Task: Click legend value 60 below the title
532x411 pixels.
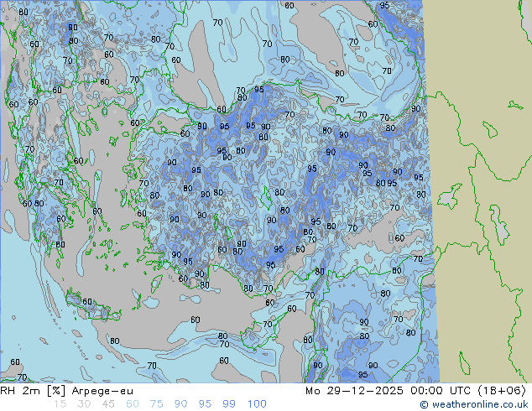Action: [133, 404]
